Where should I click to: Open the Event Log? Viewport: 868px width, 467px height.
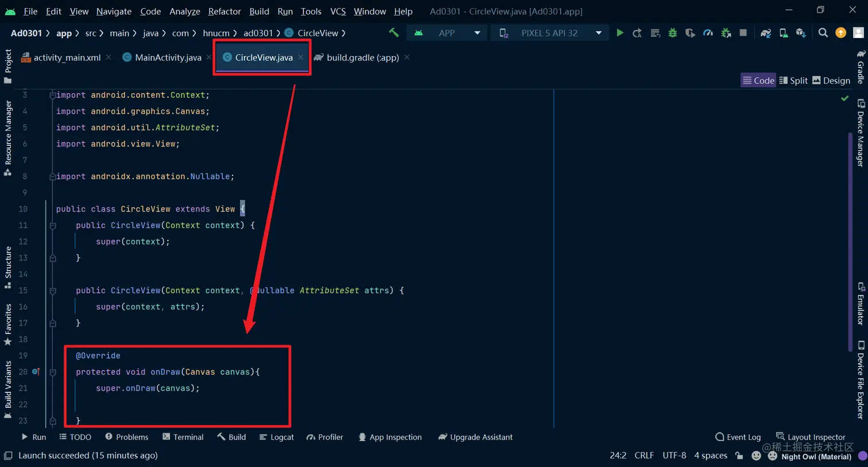coord(738,437)
